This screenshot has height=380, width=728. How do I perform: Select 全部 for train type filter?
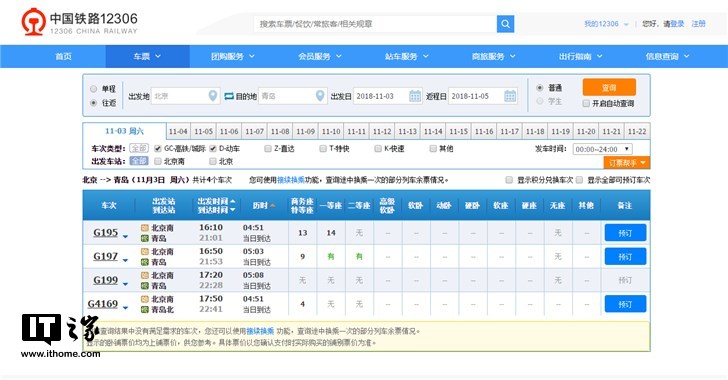[x=139, y=148]
